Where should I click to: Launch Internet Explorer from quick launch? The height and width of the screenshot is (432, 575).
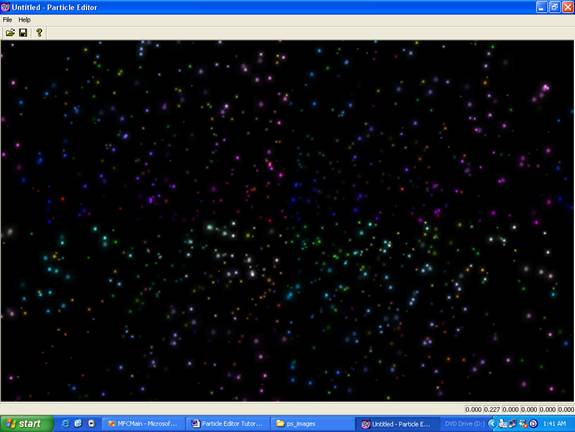[66, 424]
